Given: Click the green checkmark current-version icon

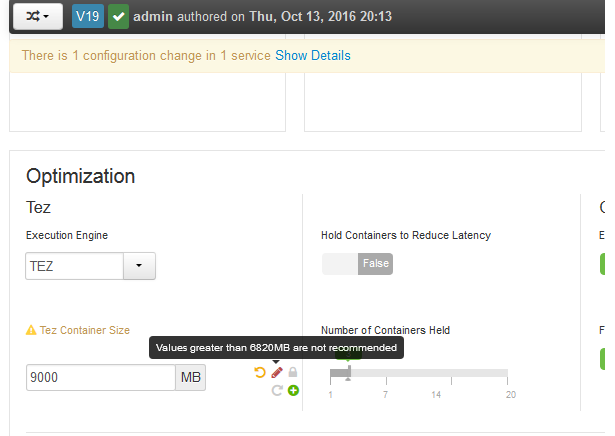Looking at the screenshot, I should pos(118,16).
